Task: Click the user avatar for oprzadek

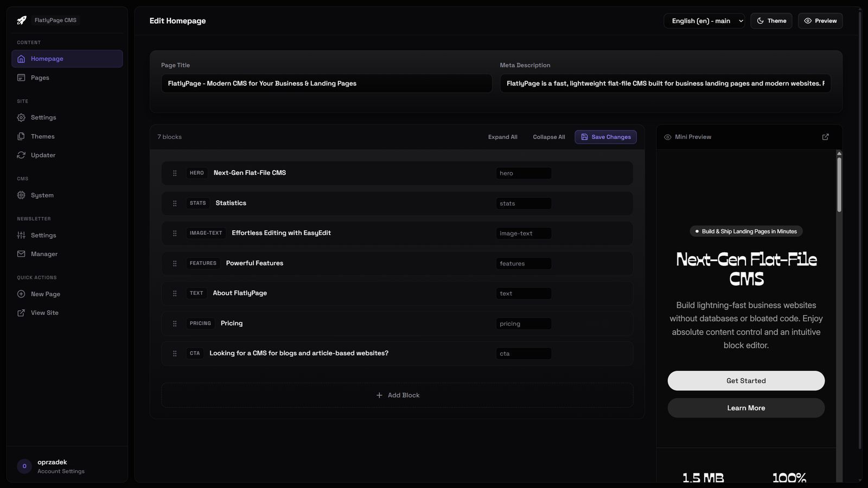Action: click(24, 466)
